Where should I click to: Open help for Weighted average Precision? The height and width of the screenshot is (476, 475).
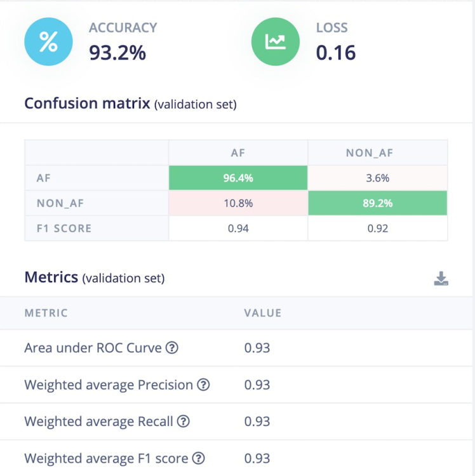click(x=203, y=385)
